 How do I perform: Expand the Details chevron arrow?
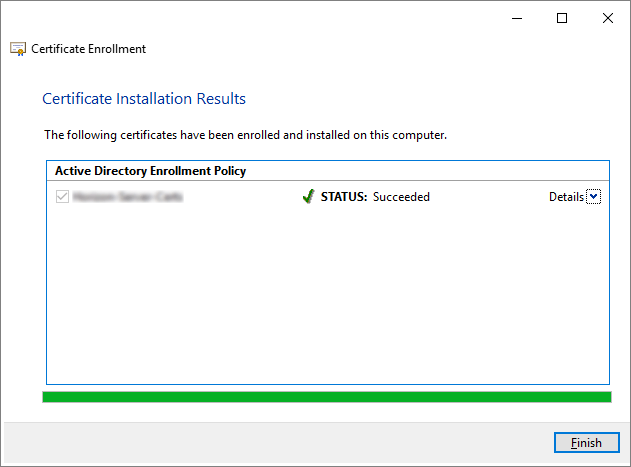click(594, 197)
